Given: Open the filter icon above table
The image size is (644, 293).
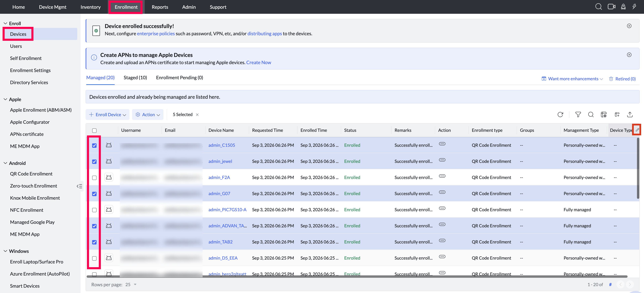Looking at the screenshot, I should (578, 115).
